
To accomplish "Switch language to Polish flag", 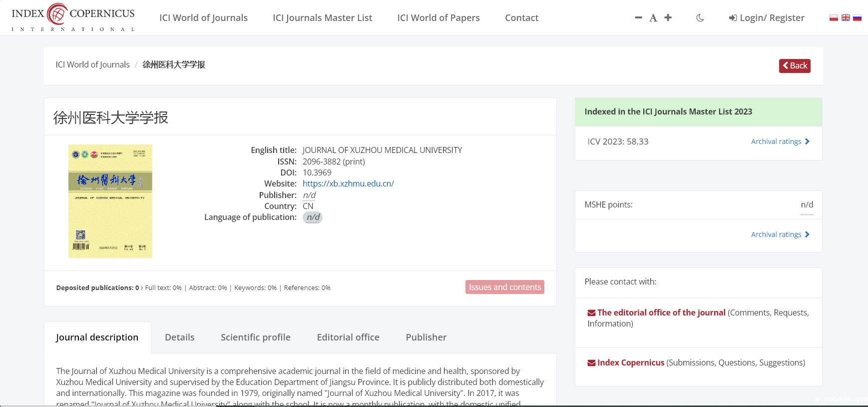I will click(x=834, y=17).
